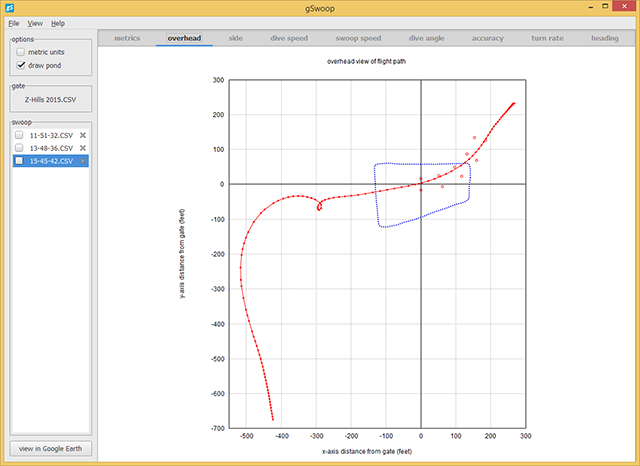Image resolution: width=640 pixels, height=466 pixels.
Task: Click the Z-Hills 2015.CSV gate file
Action: click(48, 100)
